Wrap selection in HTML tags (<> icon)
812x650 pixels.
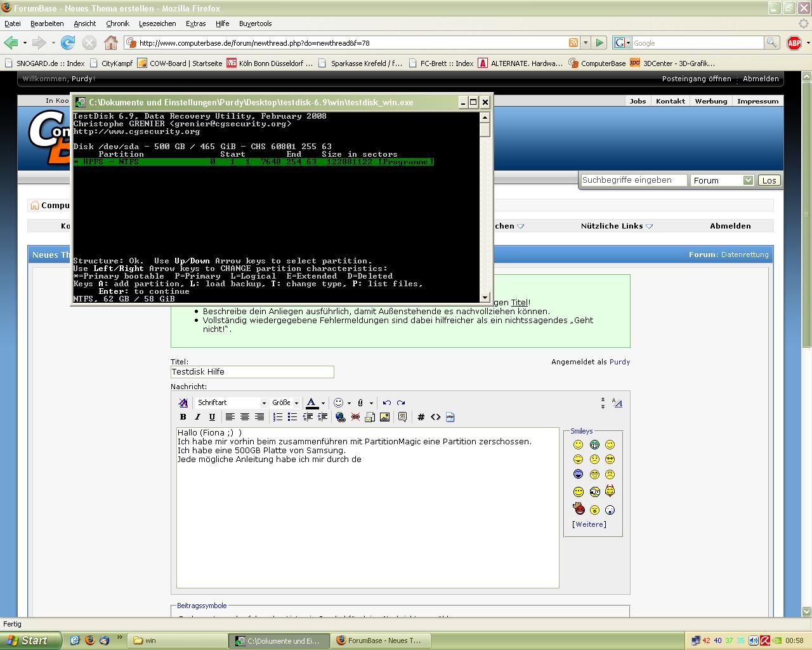[x=435, y=417]
